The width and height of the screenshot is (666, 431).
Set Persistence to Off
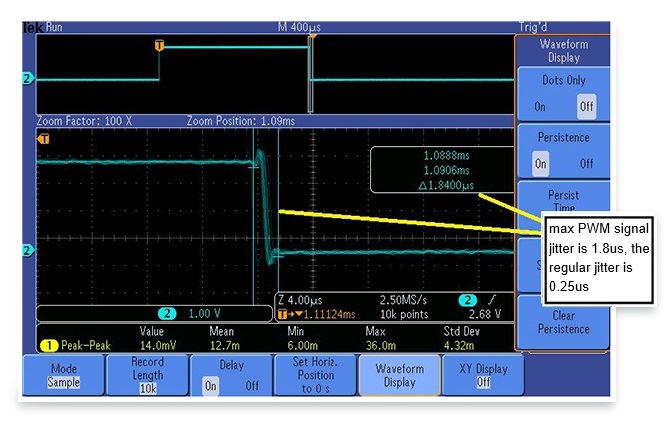587,163
